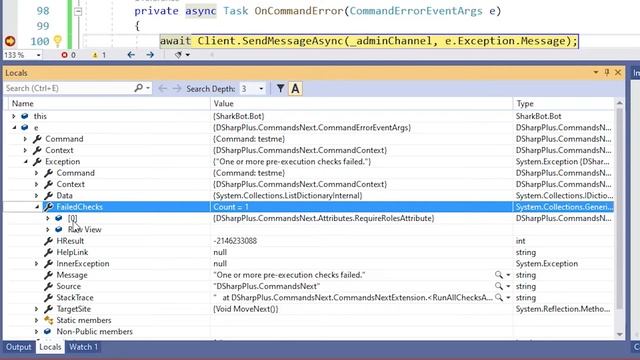Click the Non-Public members cube icon

48,331
